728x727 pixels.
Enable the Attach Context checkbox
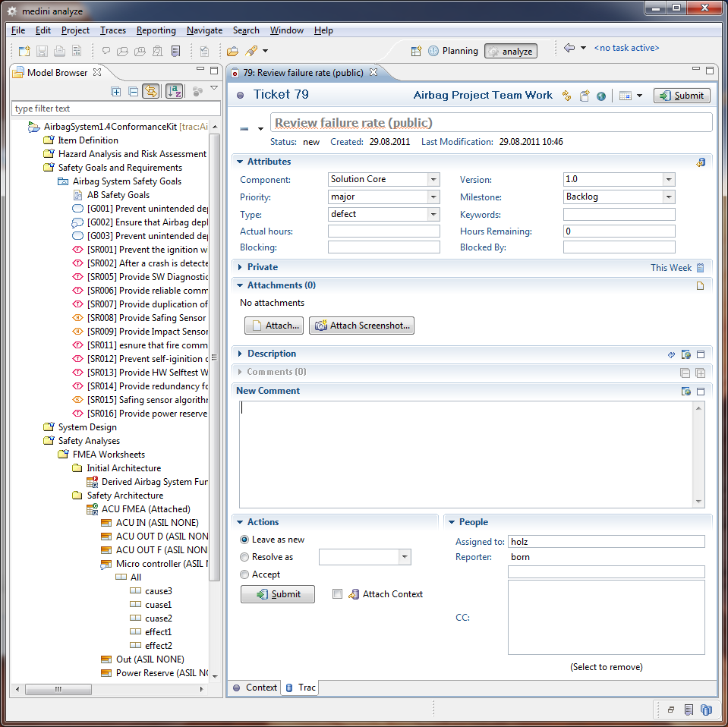click(338, 594)
